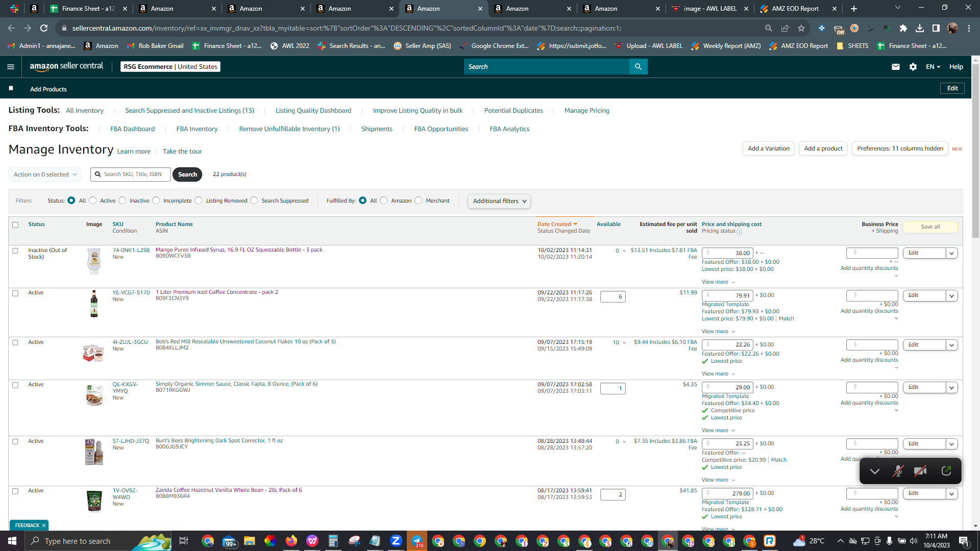This screenshot has width=980, height=551.
Task: Toggle the muted microphone in meeting overlay
Action: tap(898, 471)
